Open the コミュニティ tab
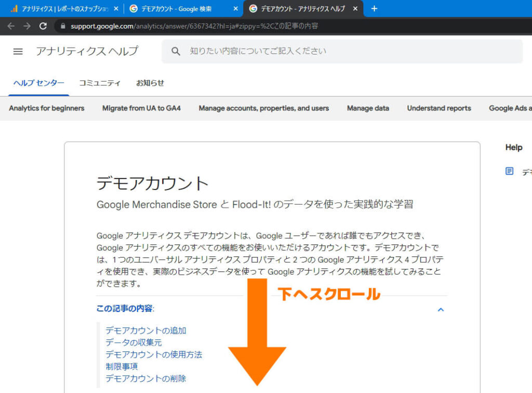Viewport: 532px width, 393px height. 100,83
